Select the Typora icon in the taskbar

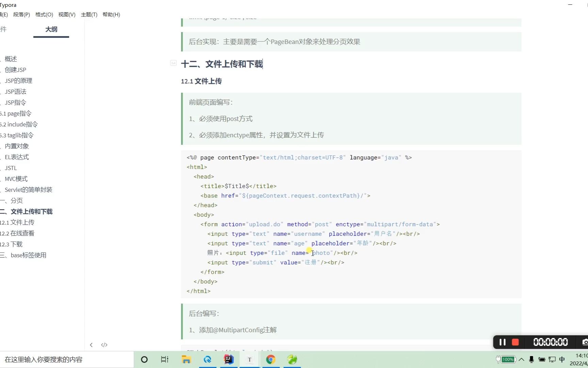tap(249, 359)
